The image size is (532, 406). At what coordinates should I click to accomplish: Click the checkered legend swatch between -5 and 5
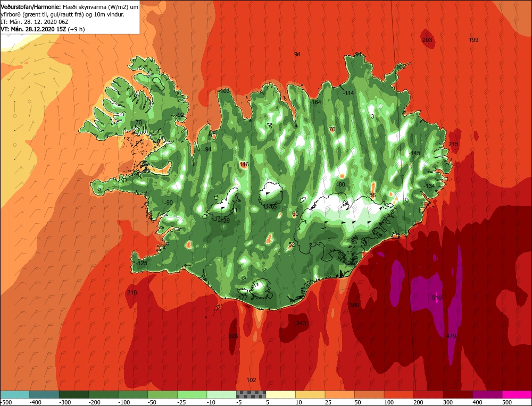(251, 394)
